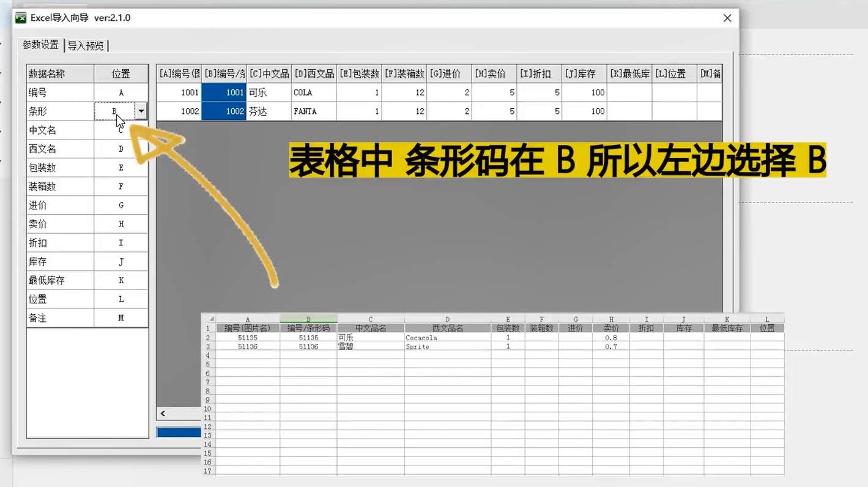The image size is (868, 487).
Task: Select the 折扣 row label
Action: point(61,243)
